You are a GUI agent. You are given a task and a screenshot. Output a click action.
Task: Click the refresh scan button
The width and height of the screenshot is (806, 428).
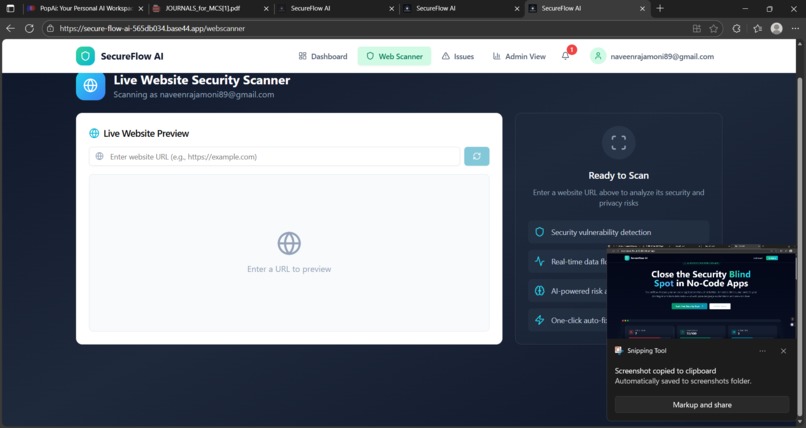[477, 156]
